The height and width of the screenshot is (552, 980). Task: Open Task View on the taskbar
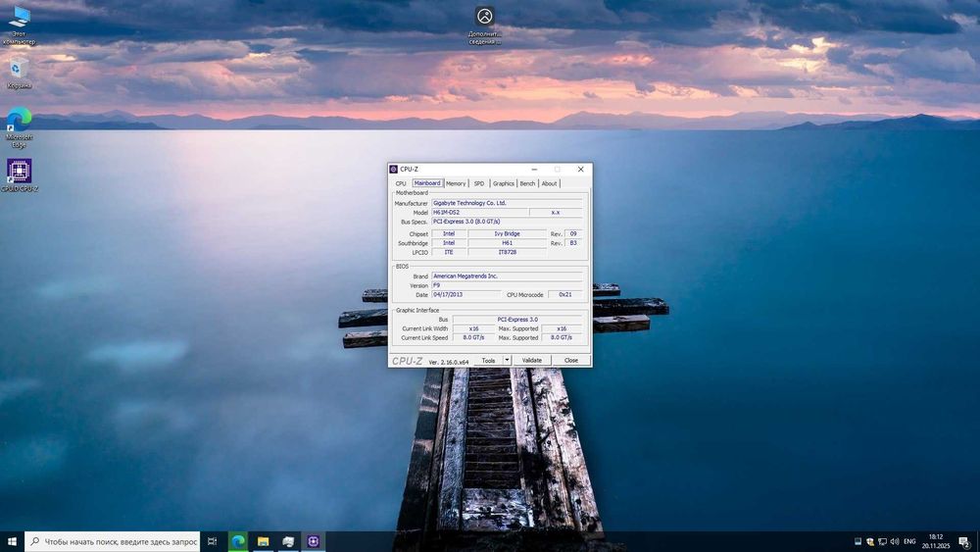(213, 541)
